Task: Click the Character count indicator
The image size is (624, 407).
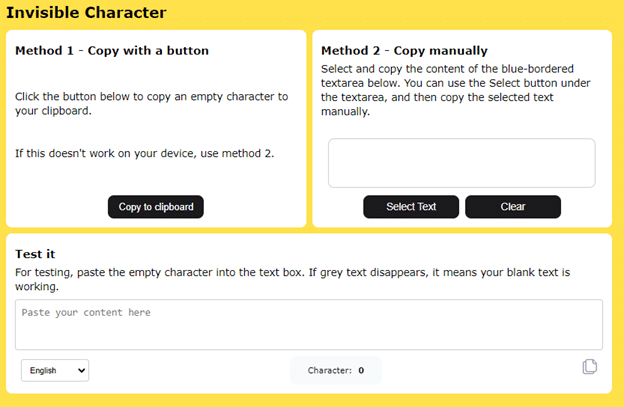Action: [336, 370]
